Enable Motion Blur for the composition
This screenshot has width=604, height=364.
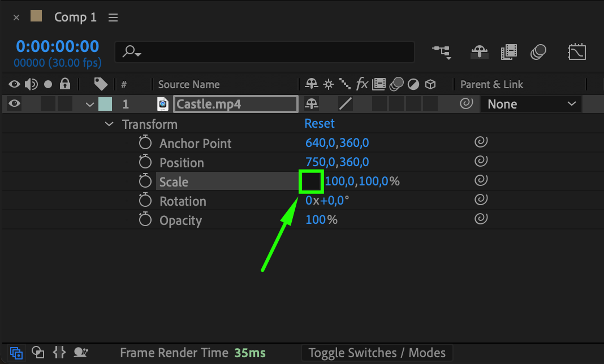click(538, 52)
